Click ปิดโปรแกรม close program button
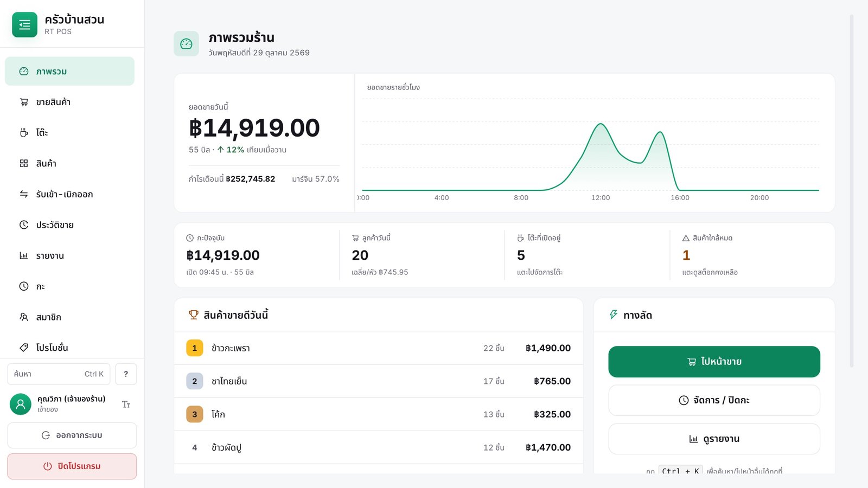The height and width of the screenshot is (488, 868). pos(72,466)
